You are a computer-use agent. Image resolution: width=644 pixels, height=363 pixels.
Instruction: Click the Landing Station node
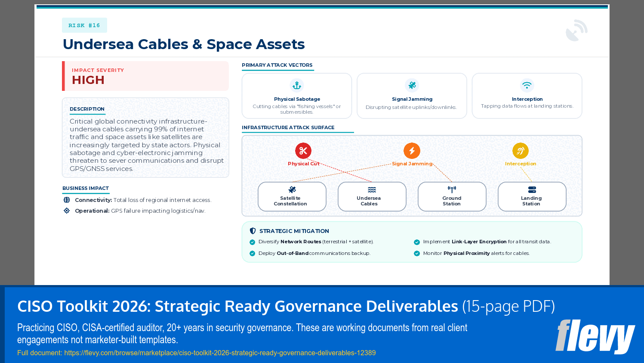[x=532, y=197]
